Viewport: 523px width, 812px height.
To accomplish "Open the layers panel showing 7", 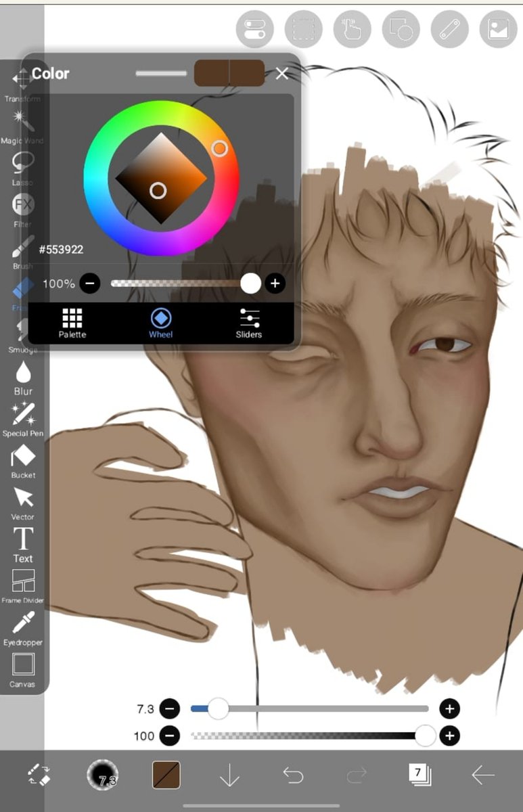I will pyautogui.click(x=419, y=775).
